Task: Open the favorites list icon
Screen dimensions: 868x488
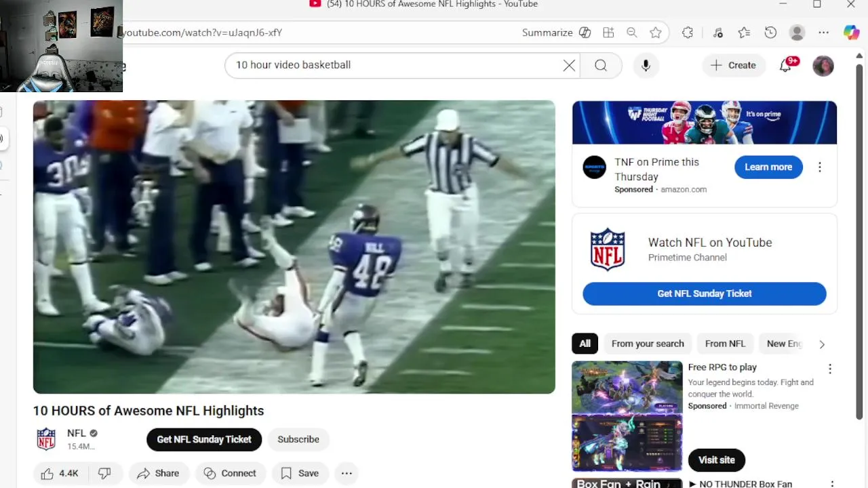Action: pyautogui.click(x=744, y=33)
